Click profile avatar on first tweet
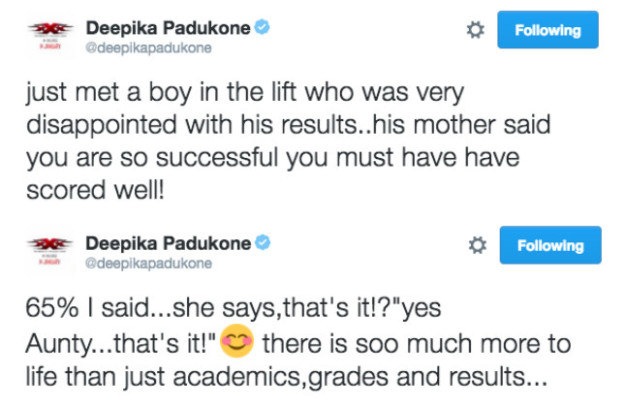 click(50, 36)
